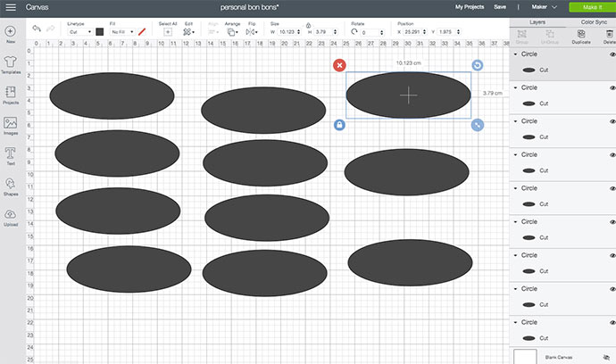Viewport: 616px width, 364px height.
Task: Click the Delete layer icon
Action: pos(610,34)
